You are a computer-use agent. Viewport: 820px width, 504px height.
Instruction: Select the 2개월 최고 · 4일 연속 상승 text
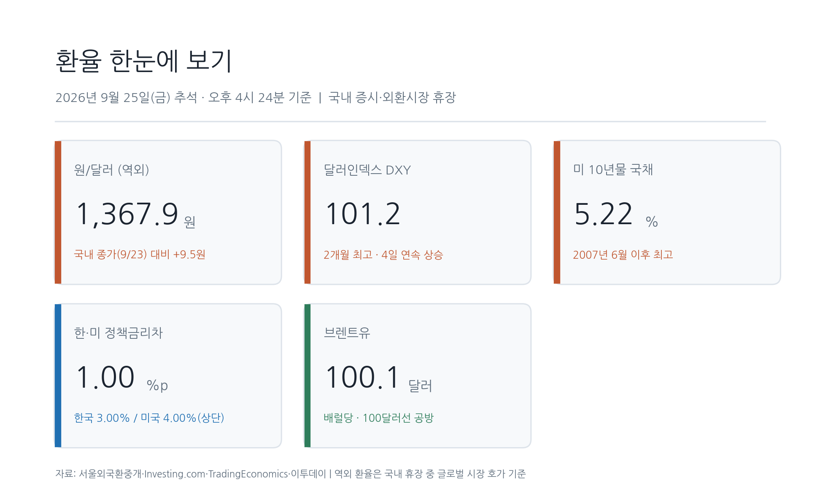[383, 255]
